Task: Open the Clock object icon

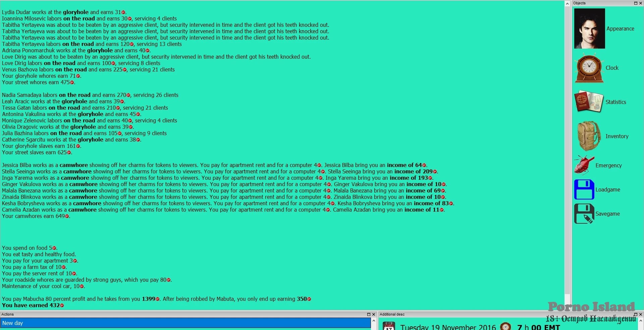Action: pyautogui.click(x=589, y=68)
